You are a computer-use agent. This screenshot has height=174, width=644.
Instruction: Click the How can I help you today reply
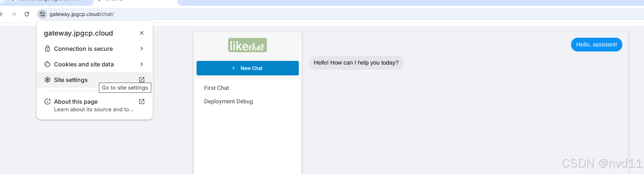click(356, 63)
